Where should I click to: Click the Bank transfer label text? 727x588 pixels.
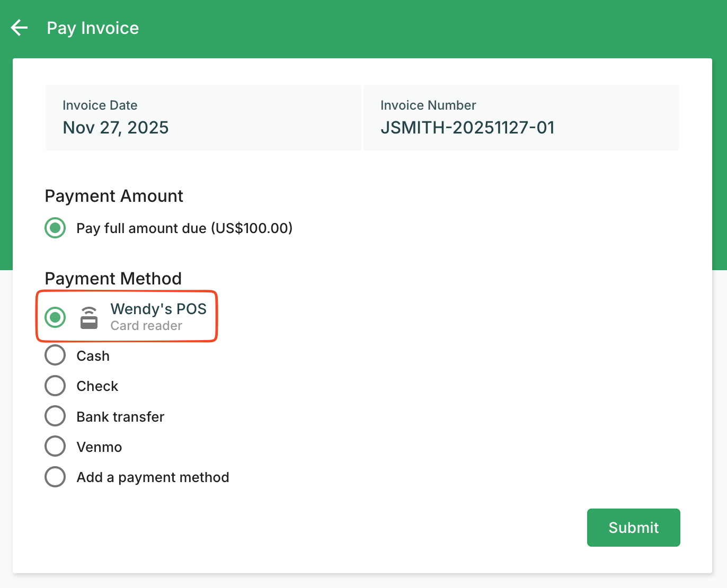[x=120, y=417]
